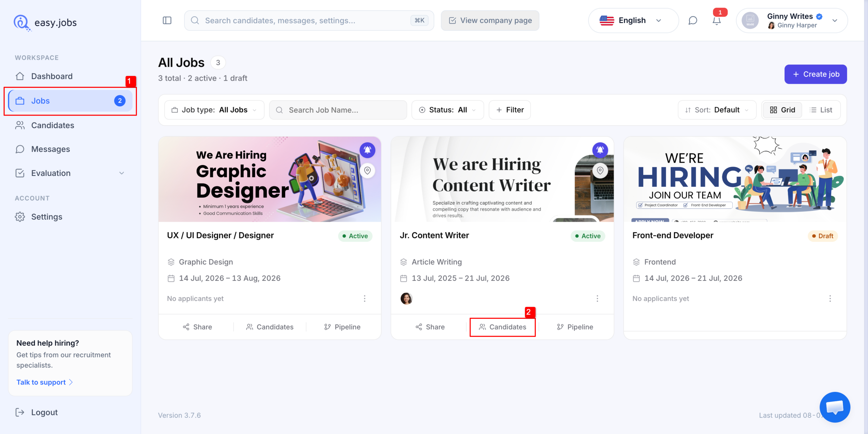Click applicant avatar on Jr. Content Writer card

pyautogui.click(x=406, y=298)
